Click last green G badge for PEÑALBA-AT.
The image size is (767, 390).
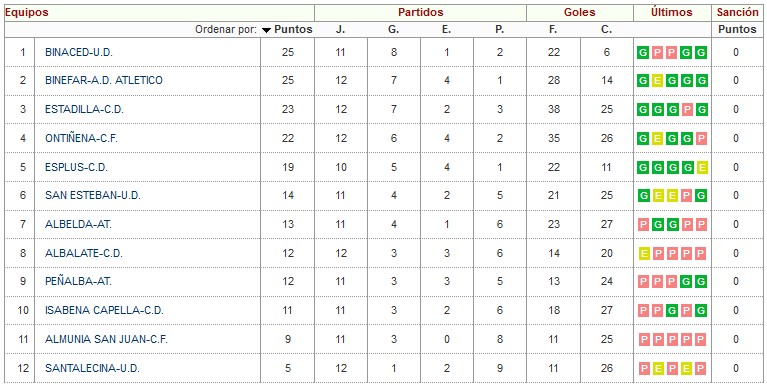[701, 282]
